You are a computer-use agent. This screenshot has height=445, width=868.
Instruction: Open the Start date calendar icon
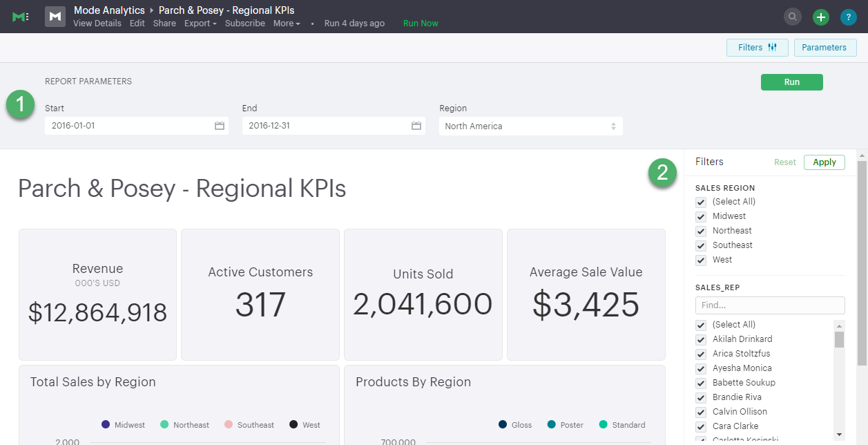(x=220, y=126)
